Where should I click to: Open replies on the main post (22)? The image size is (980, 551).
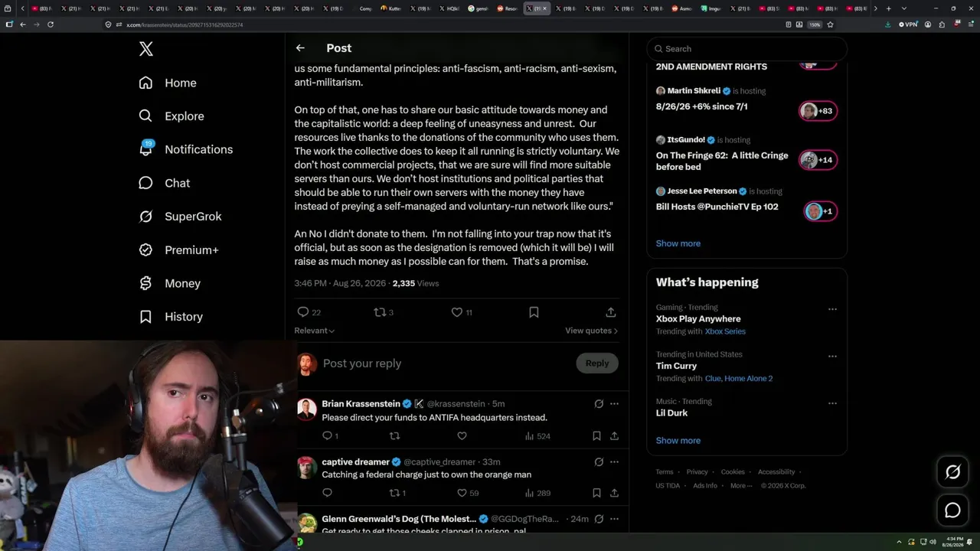309,312
